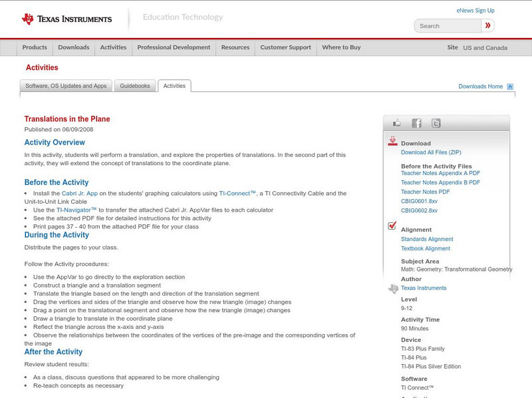
Task: Open the TI-Navigator link
Action: (x=76, y=210)
